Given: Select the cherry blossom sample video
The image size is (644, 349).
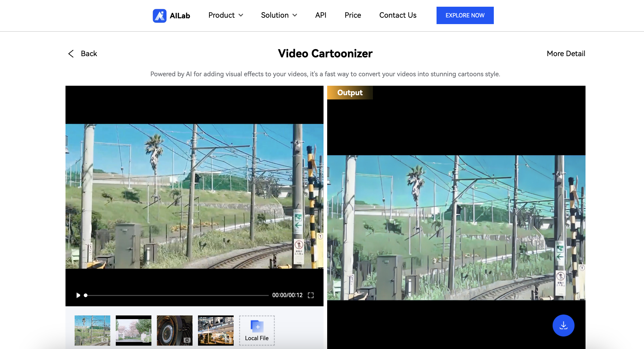Looking at the screenshot, I should coord(133,330).
